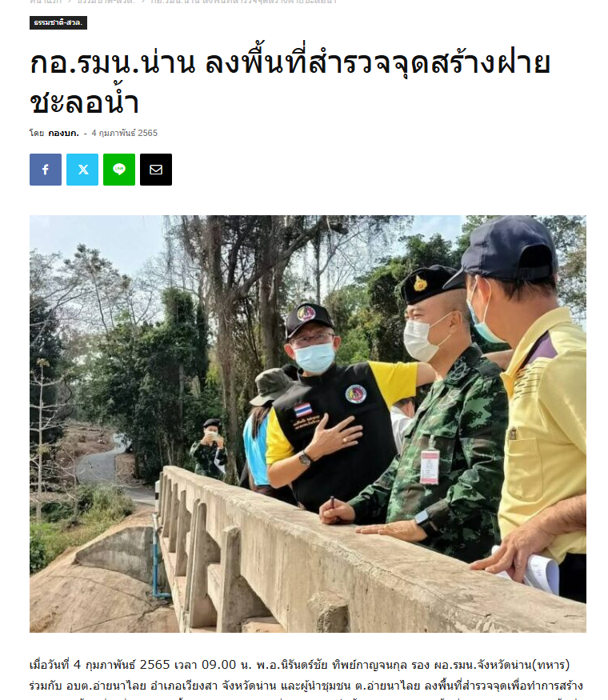Screen dimensions: 608x700
Task: Open author page for กองบก.
Action: [x=63, y=133]
